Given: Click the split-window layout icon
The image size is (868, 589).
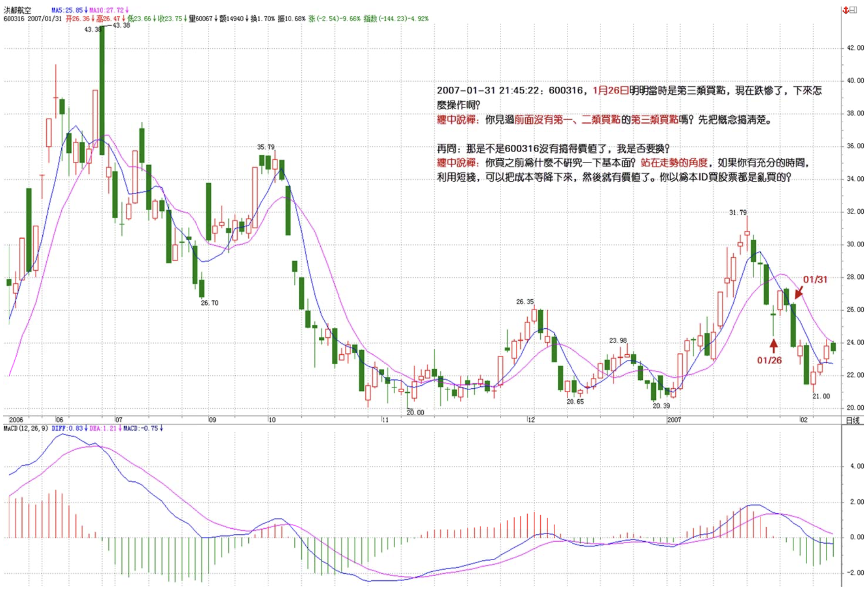Looking at the screenshot, I should [854, 10].
